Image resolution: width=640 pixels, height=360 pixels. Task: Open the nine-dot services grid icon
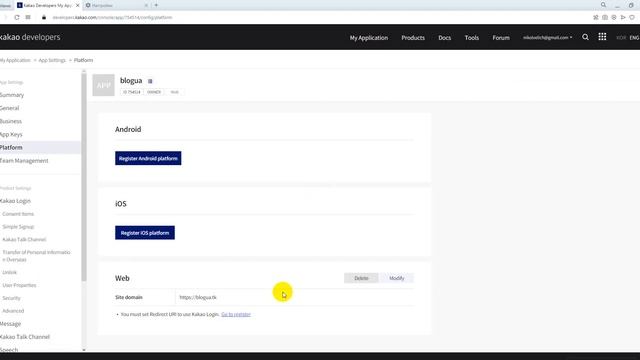pyautogui.click(x=602, y=37)
